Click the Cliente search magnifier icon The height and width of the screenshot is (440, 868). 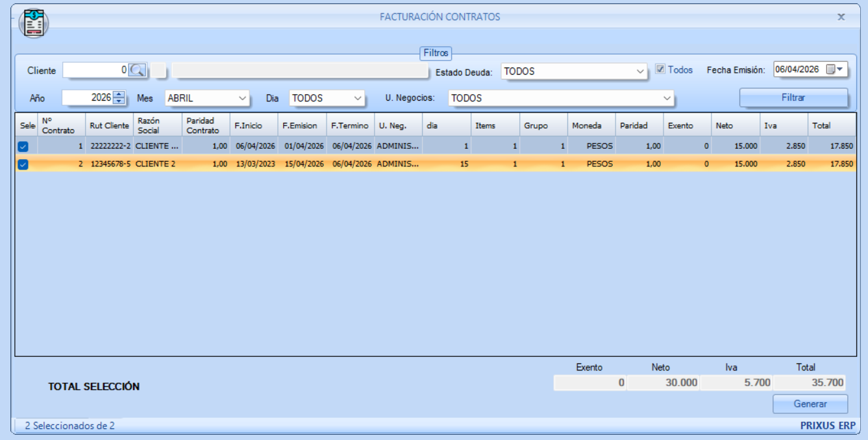138,70
